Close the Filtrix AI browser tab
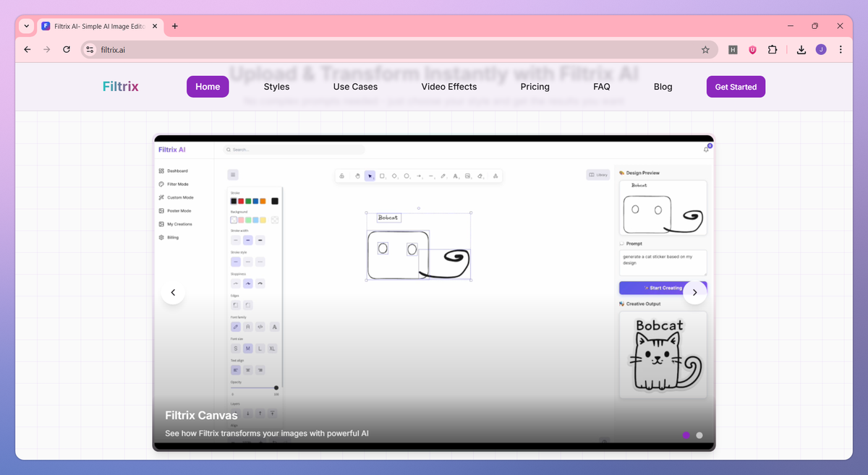The height and width of the screenshot is (475, 868). (154, 26)
